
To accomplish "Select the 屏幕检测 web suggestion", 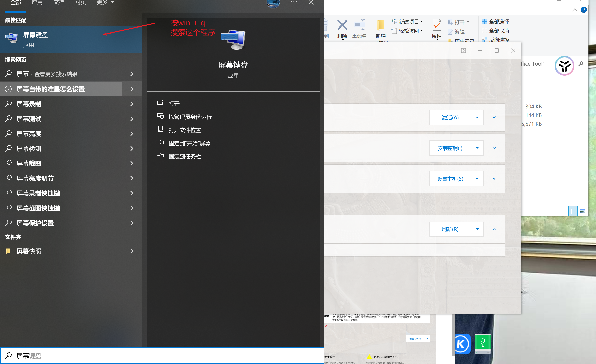I will (x=61, y=149).
